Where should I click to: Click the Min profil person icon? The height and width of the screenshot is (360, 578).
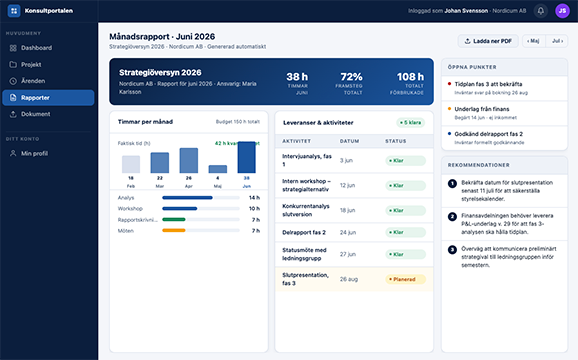pyautogui.click(x=13, y=153)
